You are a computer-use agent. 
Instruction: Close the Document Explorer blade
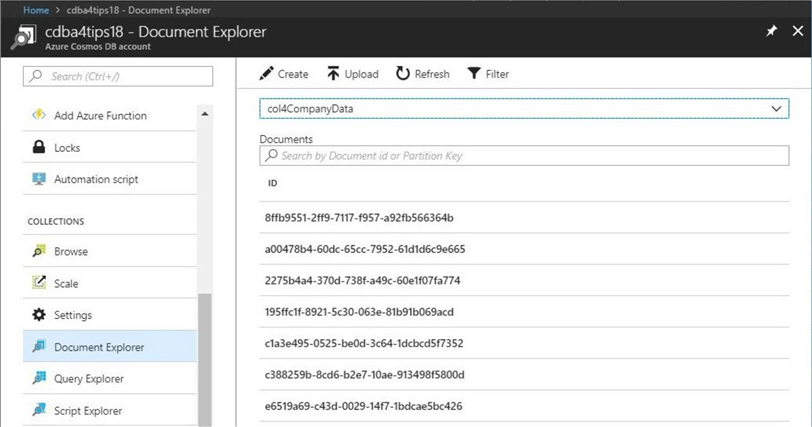tap(798, 31)
